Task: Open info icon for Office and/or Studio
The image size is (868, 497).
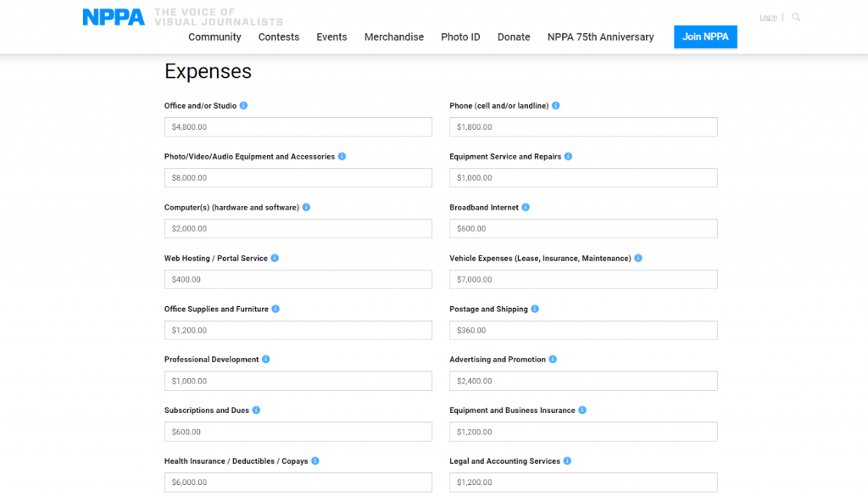Action: [x=243, y=105]
